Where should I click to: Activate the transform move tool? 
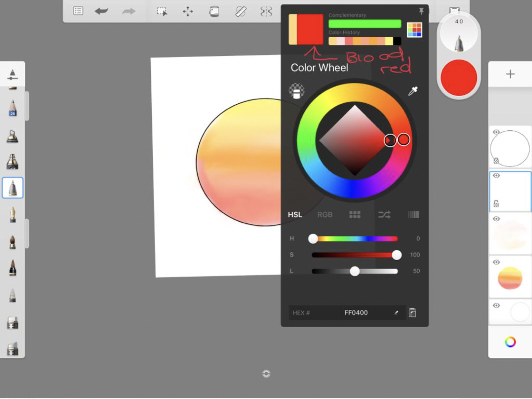point(188,12)
